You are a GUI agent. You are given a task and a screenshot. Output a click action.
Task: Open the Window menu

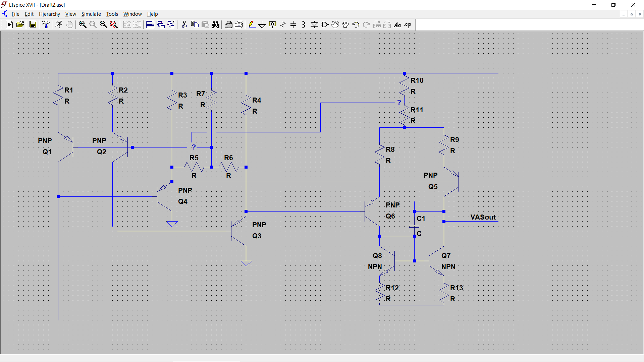(x=132, y=14)
